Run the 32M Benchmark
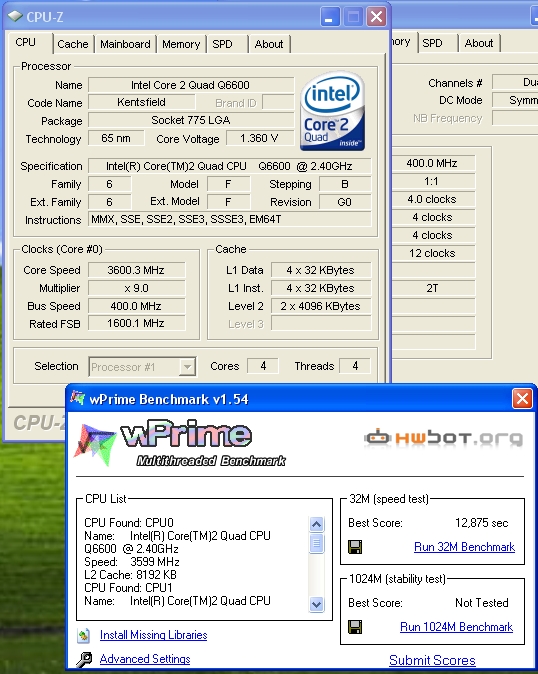The image size is (538, 674). (464, 547)
